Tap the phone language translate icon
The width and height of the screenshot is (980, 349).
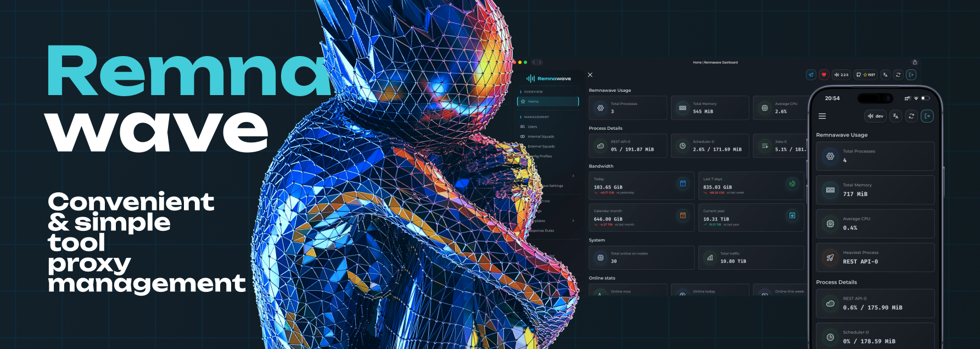pos(895,116)
